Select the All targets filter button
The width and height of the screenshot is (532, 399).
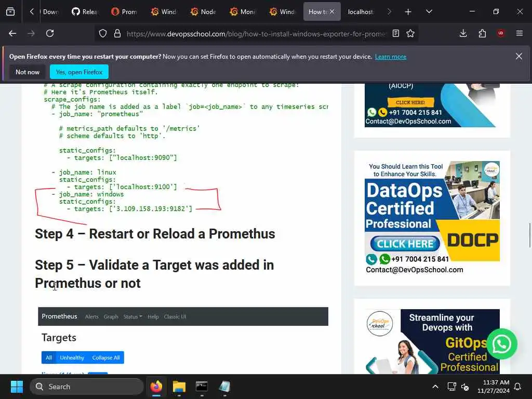pyautogui.click(x=49, y=357)
